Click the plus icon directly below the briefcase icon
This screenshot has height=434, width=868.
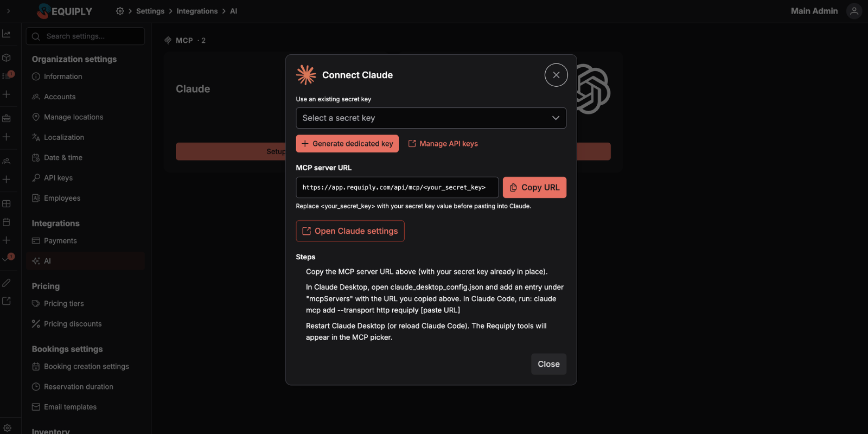(7, 137)
